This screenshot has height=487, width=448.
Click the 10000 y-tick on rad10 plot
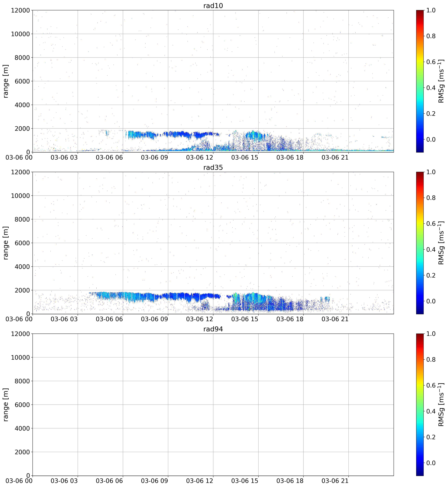pyautogui.click(x=20, y=34)
